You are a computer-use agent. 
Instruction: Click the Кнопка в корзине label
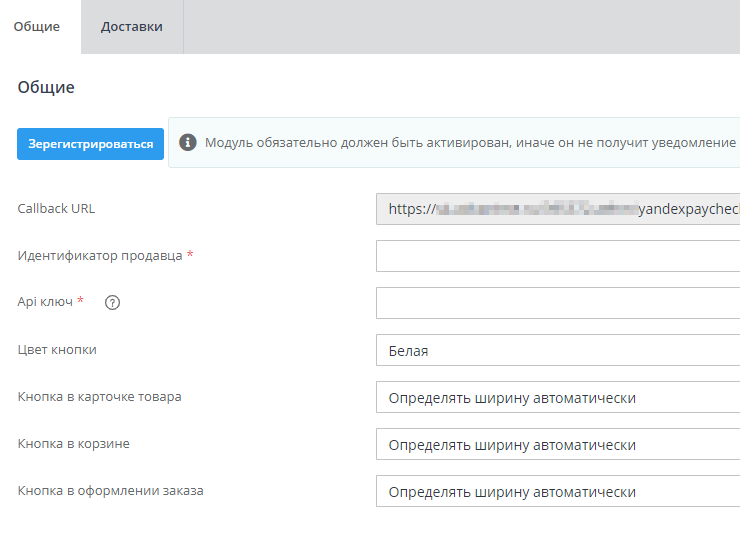(73, 444)
